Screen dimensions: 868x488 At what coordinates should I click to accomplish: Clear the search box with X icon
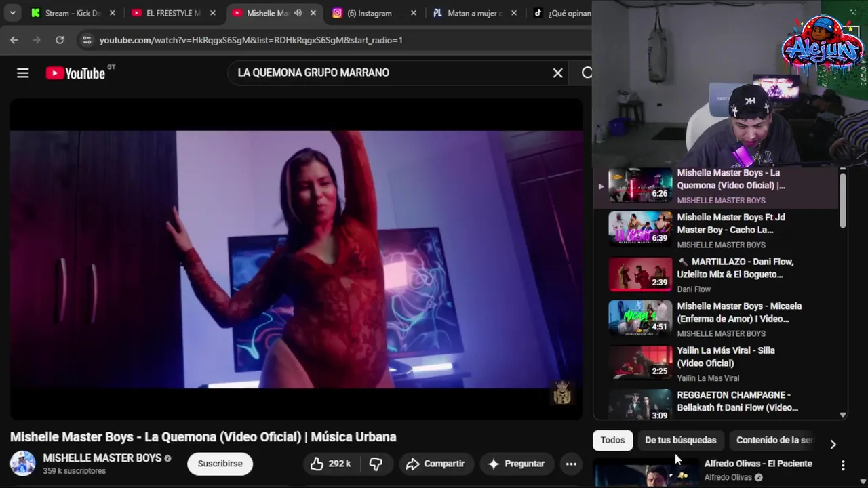pyautogui.click(x=557, y=73)
